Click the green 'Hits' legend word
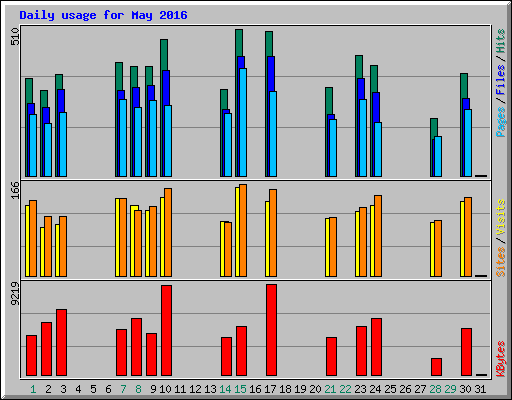 pos(500,41)
